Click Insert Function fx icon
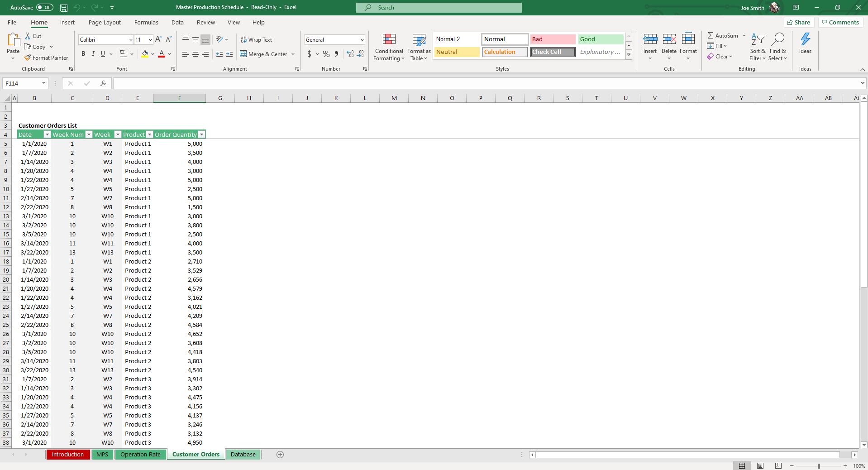The height and width of the screenshot is (470, 868). 103,83
